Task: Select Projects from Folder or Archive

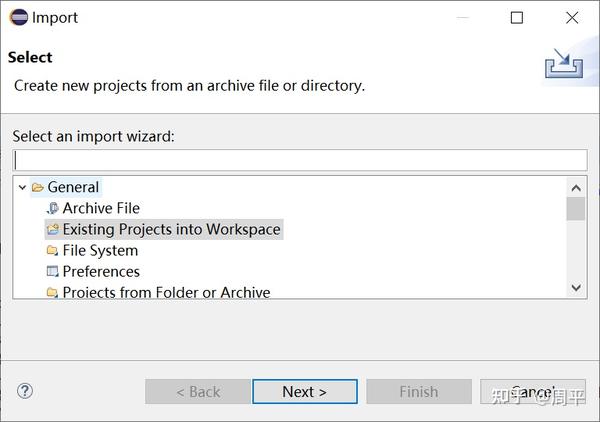Action: coord(166,292)
